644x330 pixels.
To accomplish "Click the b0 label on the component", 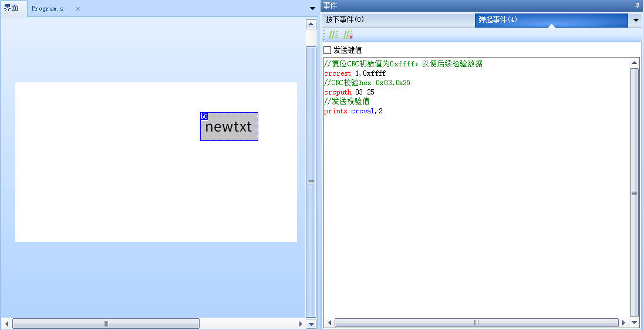I will [204, 116].
